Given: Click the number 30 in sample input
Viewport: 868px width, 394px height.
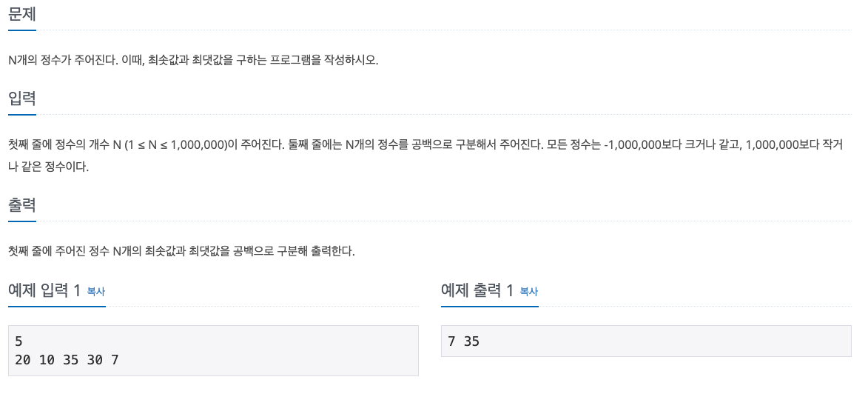Looking at the screenshot, I should [95, 360].
